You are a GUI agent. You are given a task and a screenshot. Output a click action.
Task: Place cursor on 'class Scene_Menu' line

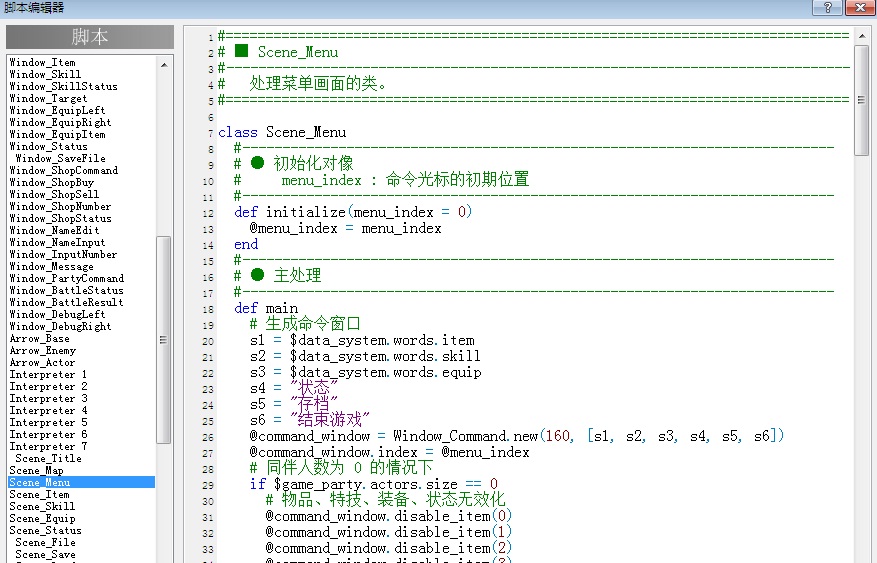(282, 133)
